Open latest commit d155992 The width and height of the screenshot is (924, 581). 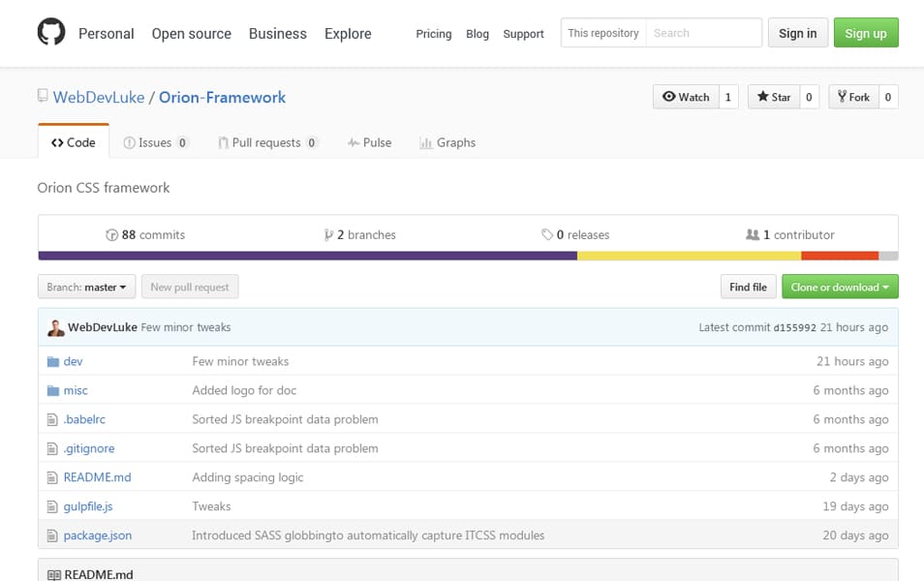pyautogui.click(x=795, y=327)
